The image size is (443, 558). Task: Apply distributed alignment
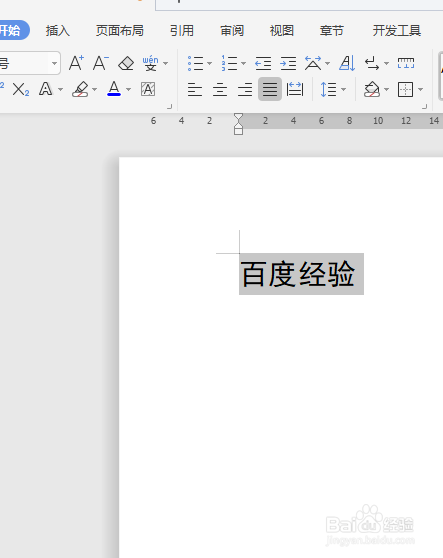(295, 89)
